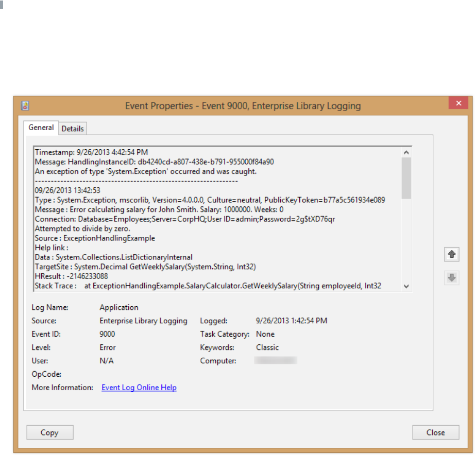The image size is (476, 455).
Task: Click the 'OpCode:' label
Action: coord(46,374)
